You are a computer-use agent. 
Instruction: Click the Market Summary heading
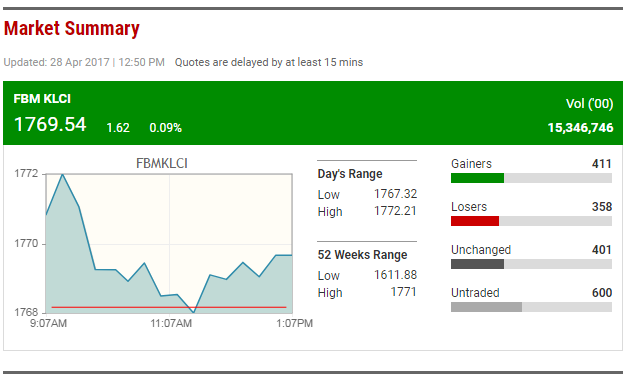click(72, 29)
